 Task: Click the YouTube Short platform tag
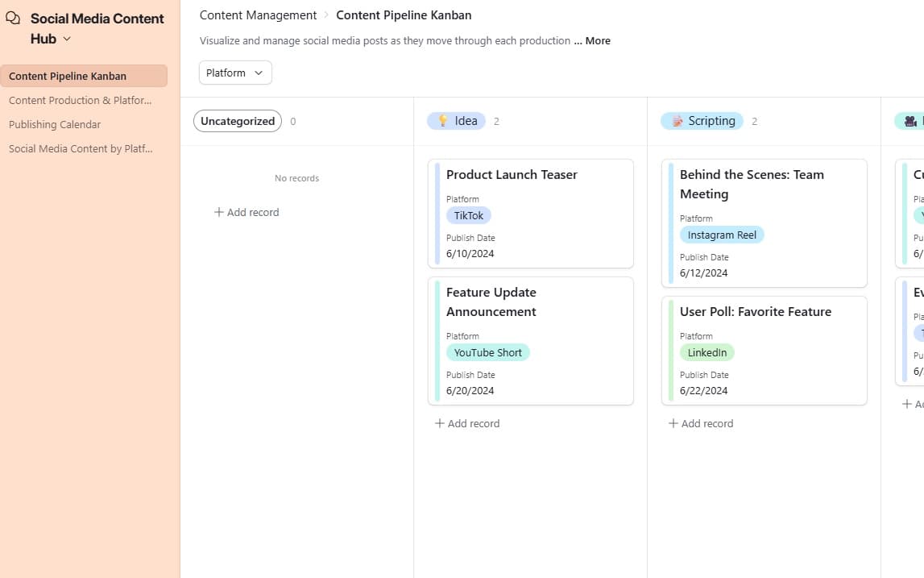[488, 353]
